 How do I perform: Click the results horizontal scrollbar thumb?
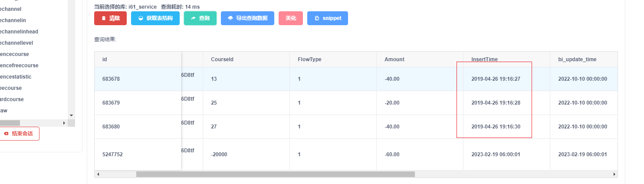click(x=276, y=174)
